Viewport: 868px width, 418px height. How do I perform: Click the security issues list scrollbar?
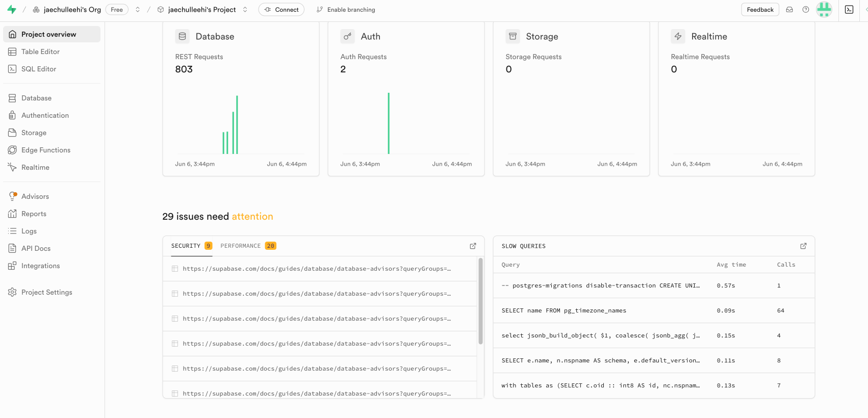(x=480, y=301)
